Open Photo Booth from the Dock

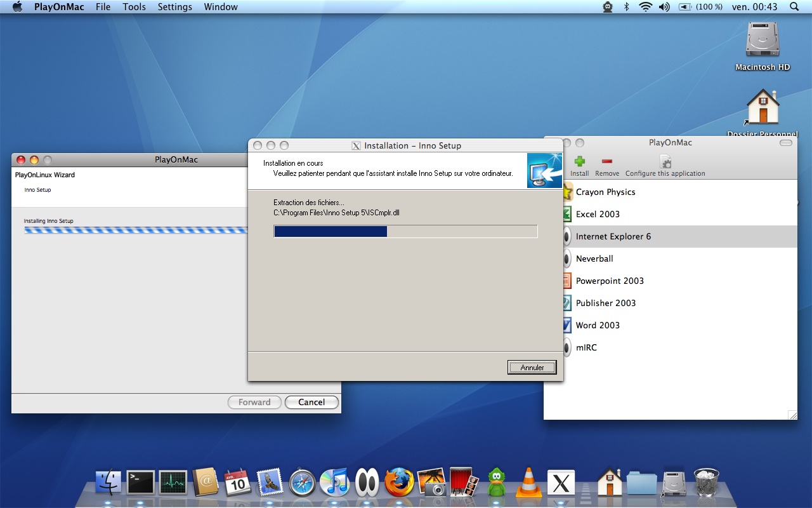(464, 483)
